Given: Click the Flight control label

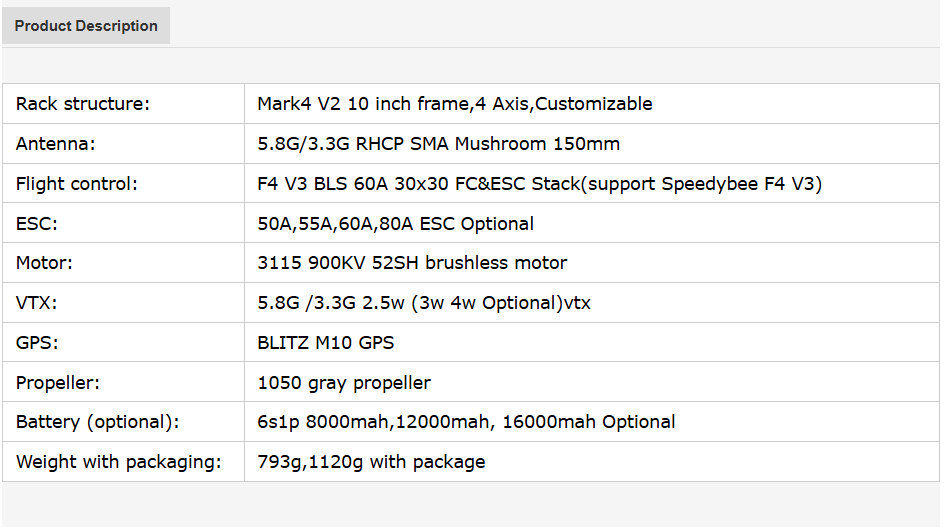Looking at the screenshot, I should [77, 184].
